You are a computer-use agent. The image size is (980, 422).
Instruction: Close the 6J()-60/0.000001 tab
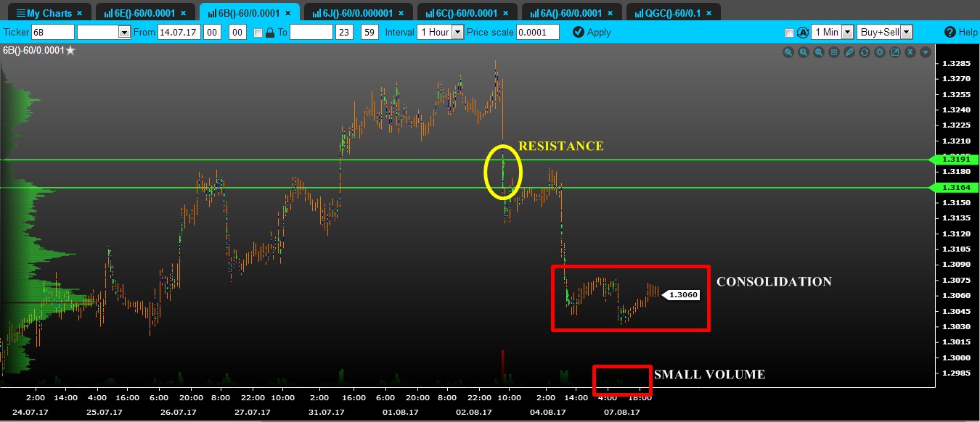coord(402,13)
